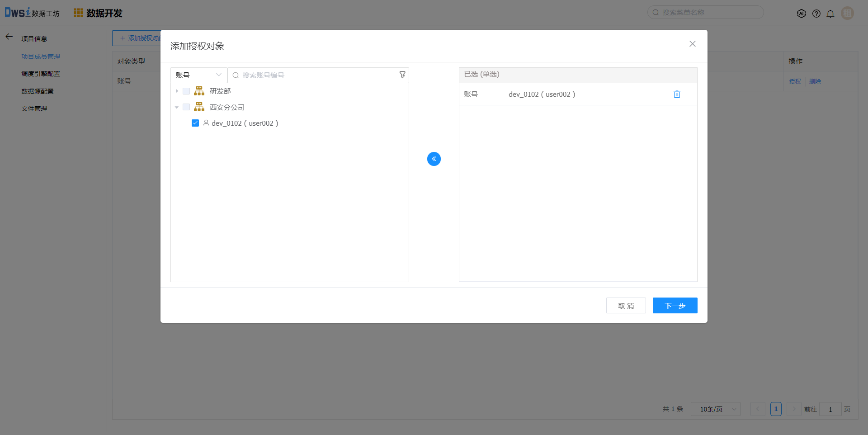
Task: Click the 取消 button
Action: tap(626, 306)
